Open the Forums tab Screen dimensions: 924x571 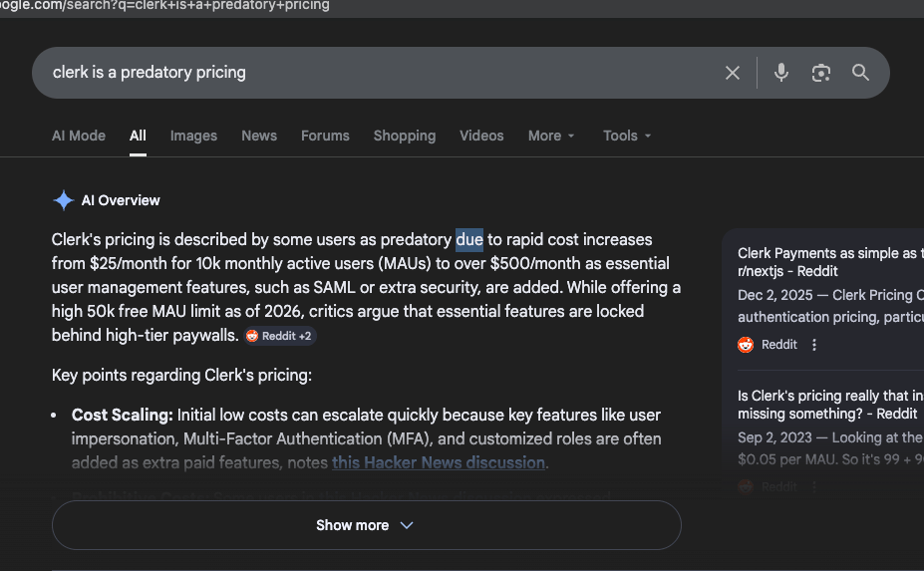(x=325, y=136)
